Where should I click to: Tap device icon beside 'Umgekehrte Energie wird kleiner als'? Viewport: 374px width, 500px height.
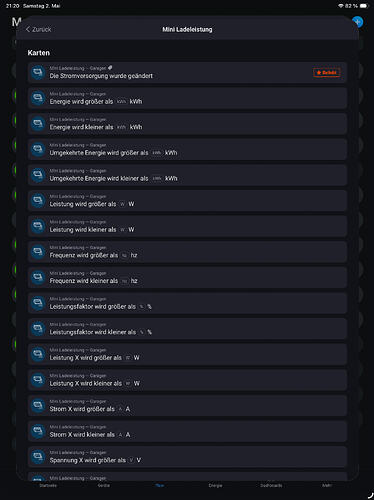(38, 175)
